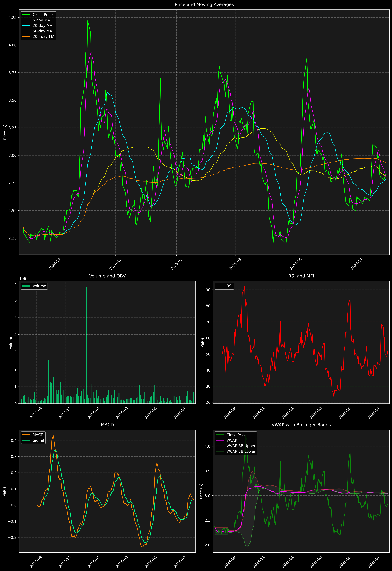Click the '3.25' price tick label
The width and height of the screenshot is (392, 571).
coord(13,128)
